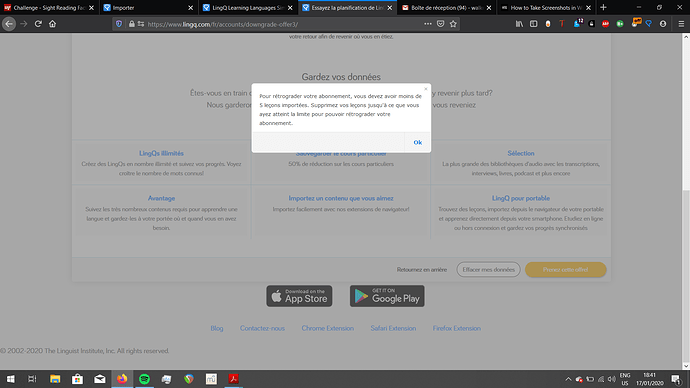690x388 pixels.
Task: Open Task View on the taskbar
Action: [32, 379]
